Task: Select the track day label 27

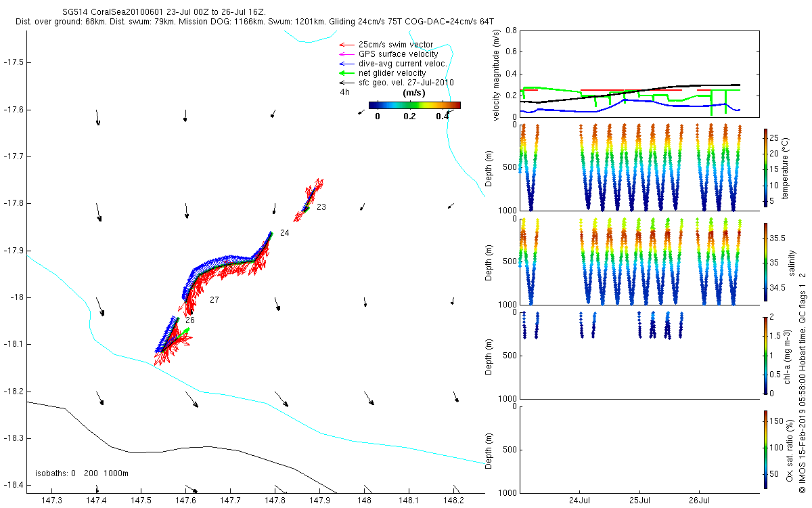Action: (x=214, y=300)
